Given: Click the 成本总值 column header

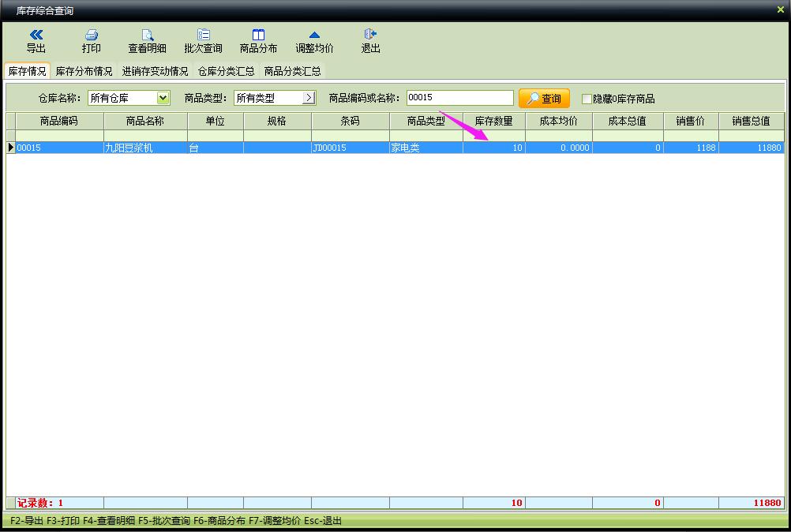Looking at the screenshot, I should (x=628, y=121).
